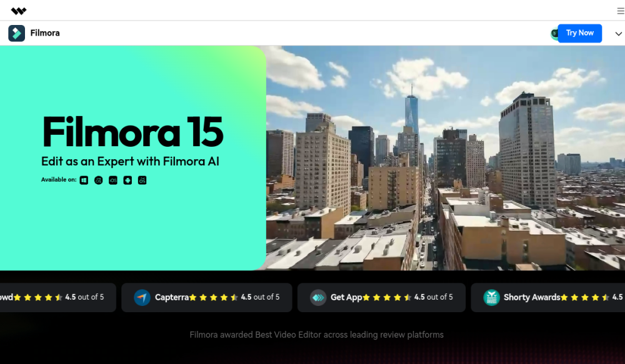Click the GetApp logo icon

click(x=319, y=297)
